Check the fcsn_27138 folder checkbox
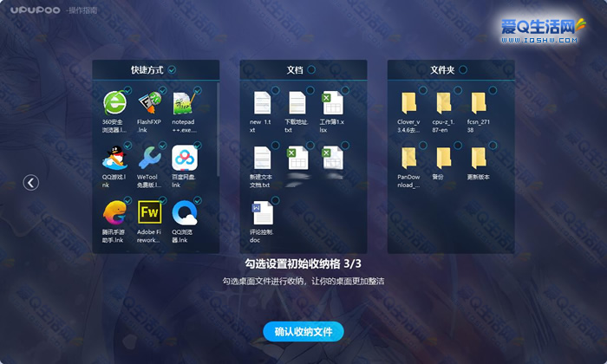Screen dimensions: 607x364 click(x=493, y=90)
